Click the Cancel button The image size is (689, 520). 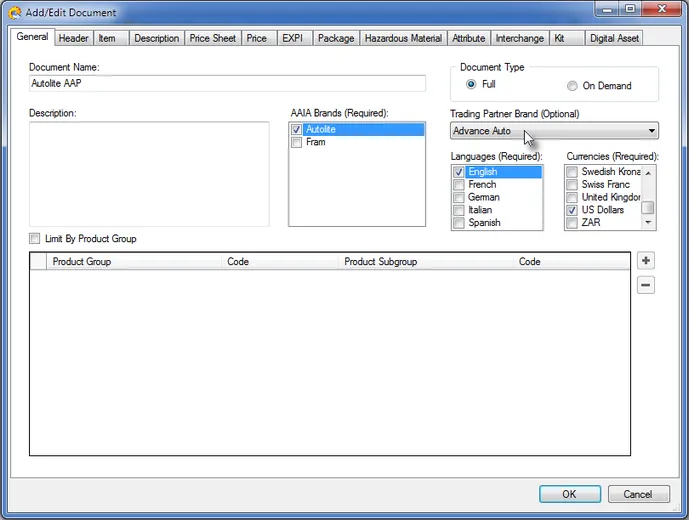tap(637, 494)
